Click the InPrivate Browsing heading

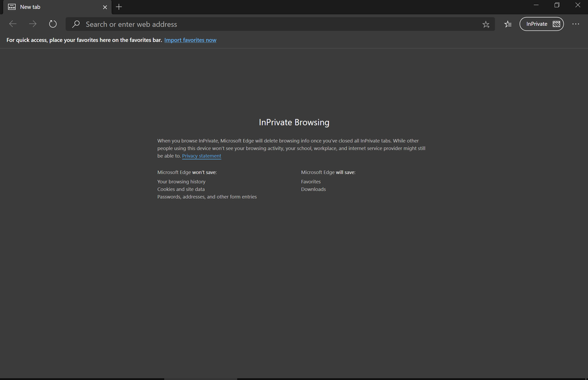[x=294, y=122]
